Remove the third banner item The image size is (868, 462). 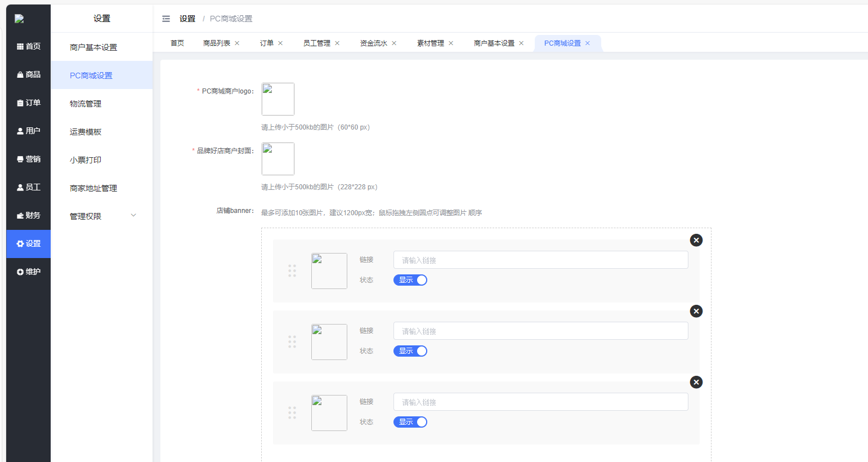[696, 382]
